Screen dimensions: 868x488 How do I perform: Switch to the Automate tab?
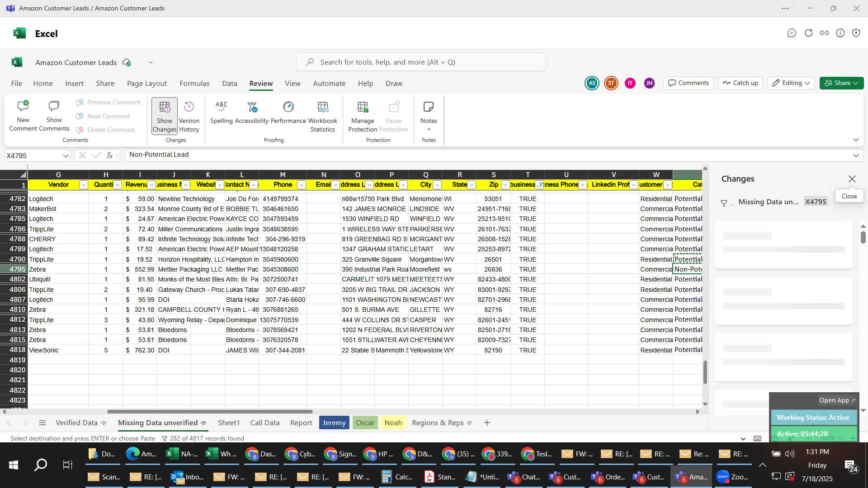coord(329,83)
